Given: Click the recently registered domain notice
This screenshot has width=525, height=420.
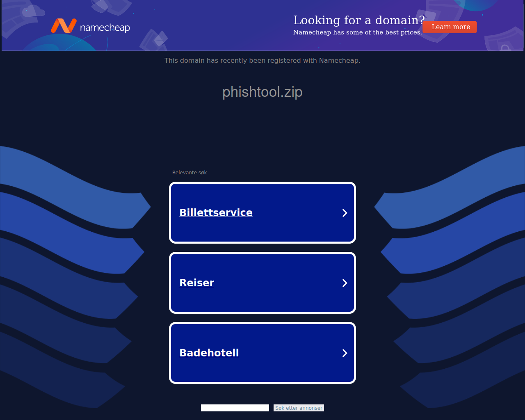Looking at the screenshot, I should click(262, 60).
